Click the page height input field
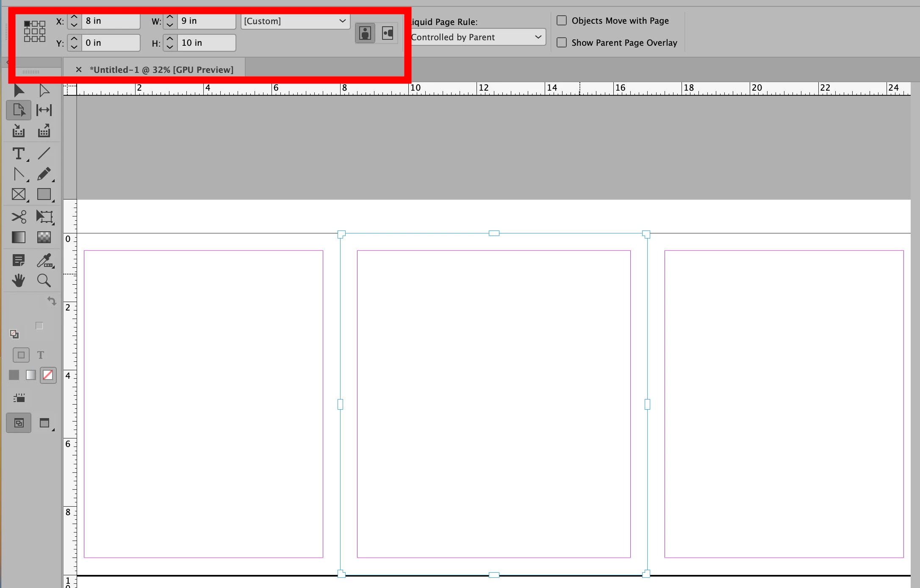 point(206,43)
